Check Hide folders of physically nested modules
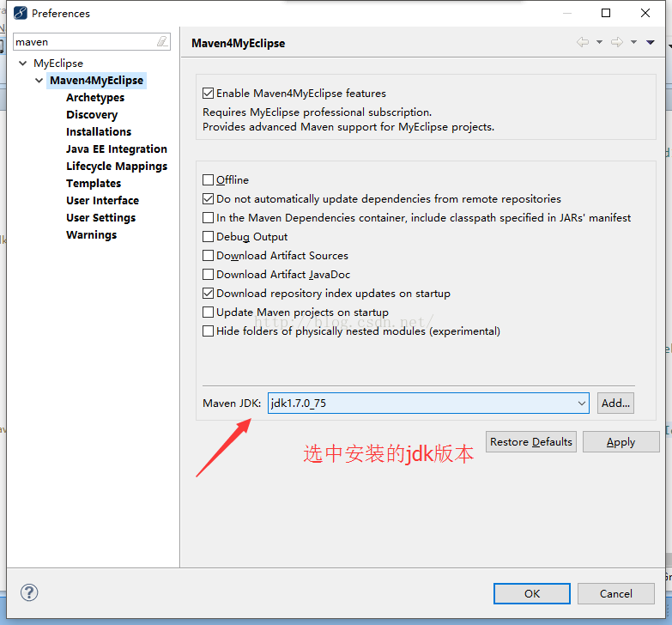This screenshot has height=625, width=672. click(208, 331)
